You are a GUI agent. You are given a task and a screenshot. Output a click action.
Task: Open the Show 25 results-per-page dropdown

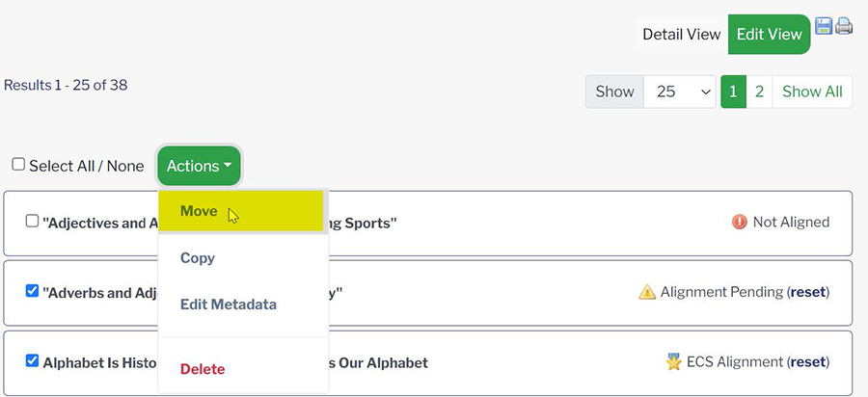pos(680,92)
